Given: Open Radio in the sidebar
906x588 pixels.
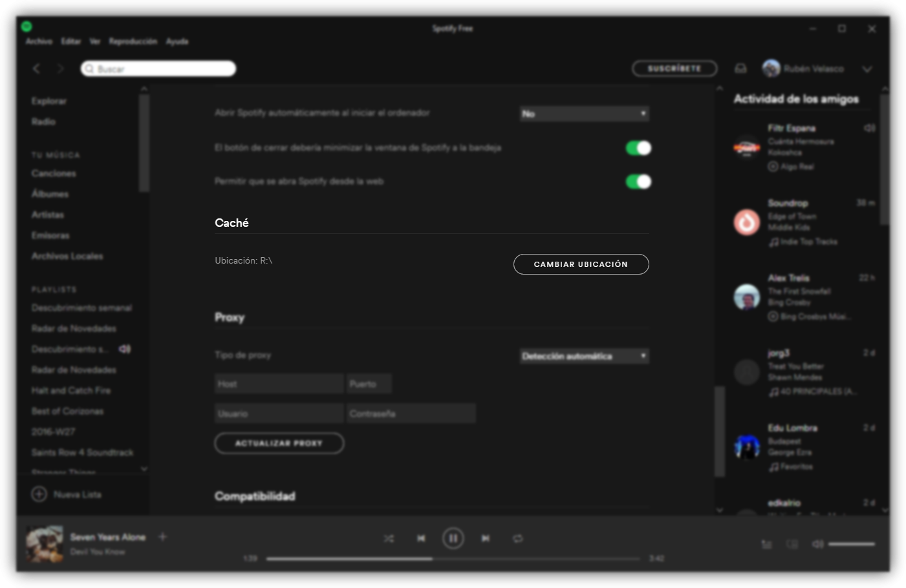Looking at the screenshot, I should point(43,121).
